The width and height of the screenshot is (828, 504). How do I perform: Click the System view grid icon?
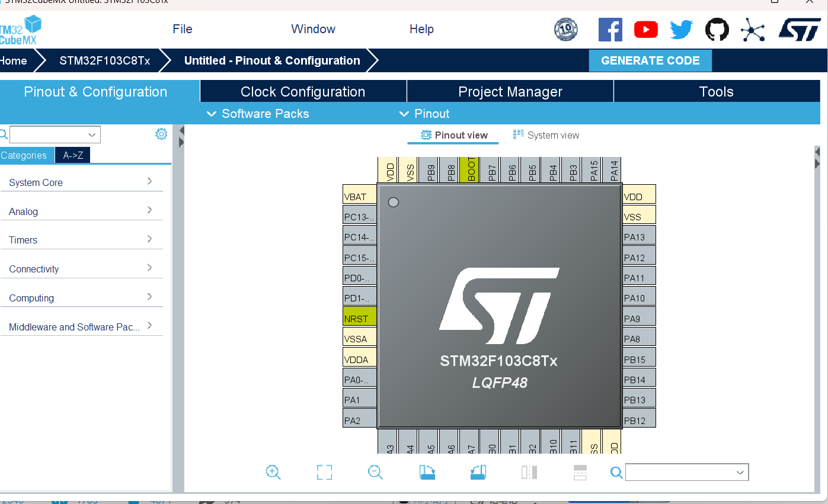[519, 134]
